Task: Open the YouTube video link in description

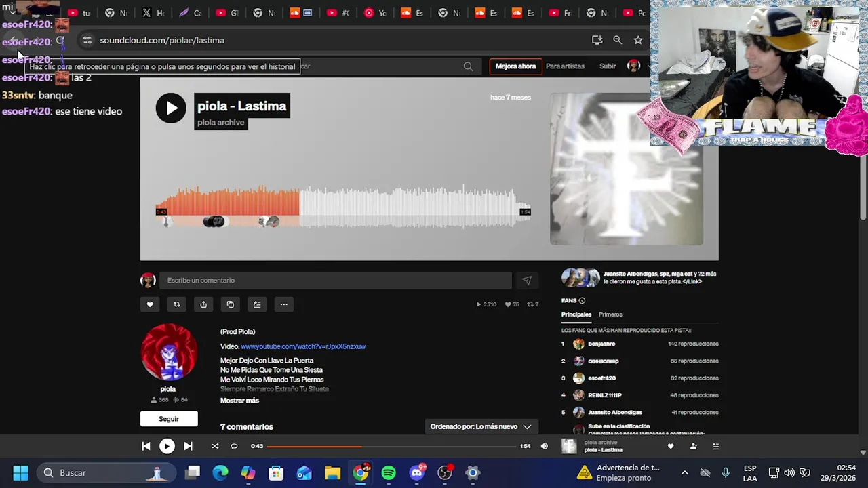Action: click(303, 346)
